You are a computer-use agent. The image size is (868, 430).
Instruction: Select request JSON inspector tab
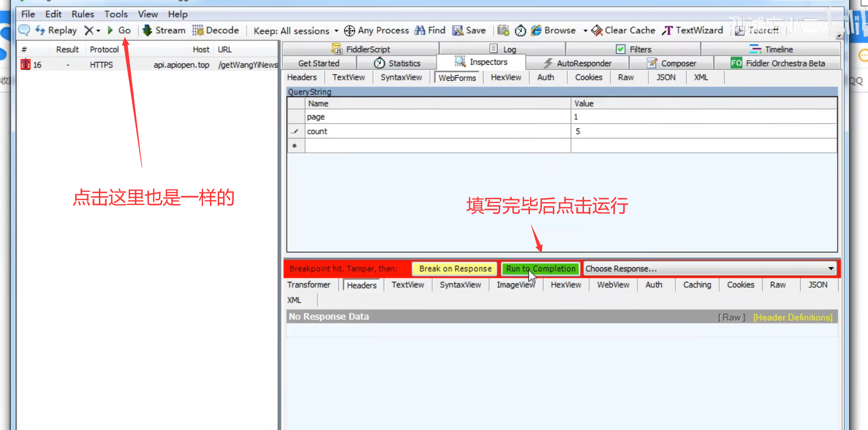(666, 77)
